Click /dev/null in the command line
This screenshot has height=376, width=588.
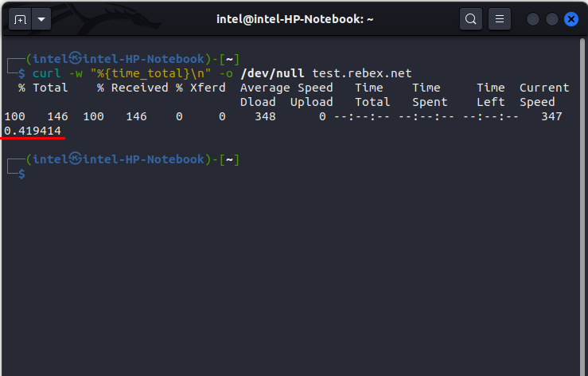coord(272,73)
